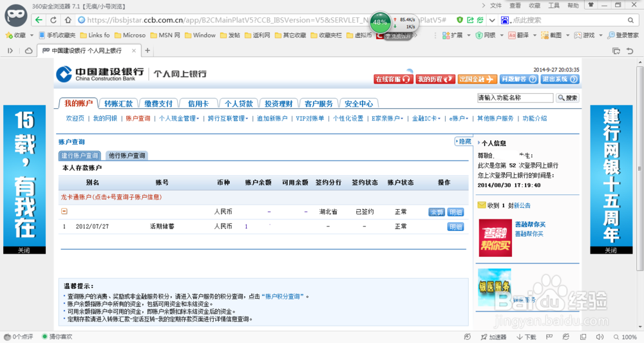Close the 中国建设银行 个人网上银行 tab
The image size is (644, 343).
[133, 50]
